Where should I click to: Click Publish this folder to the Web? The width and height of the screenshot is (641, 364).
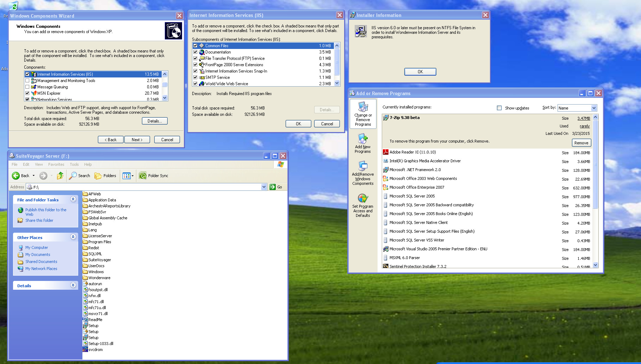[46, 212]
